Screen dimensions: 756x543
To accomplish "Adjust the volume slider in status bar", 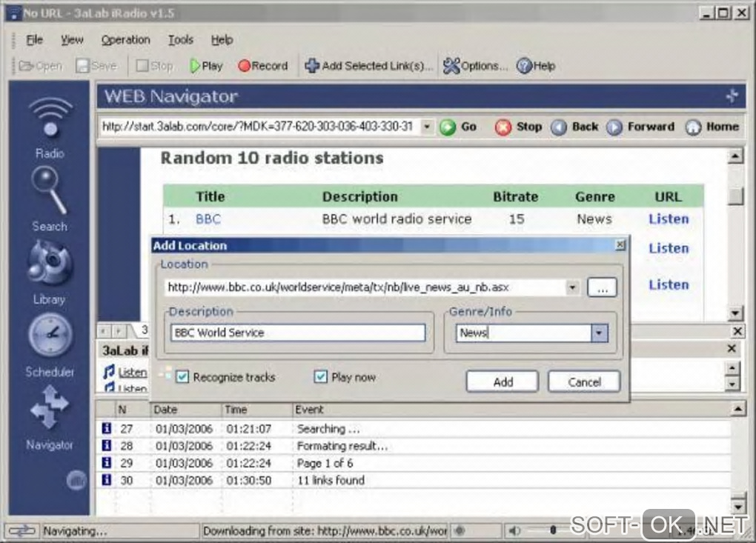I will (x=552, y=530).
